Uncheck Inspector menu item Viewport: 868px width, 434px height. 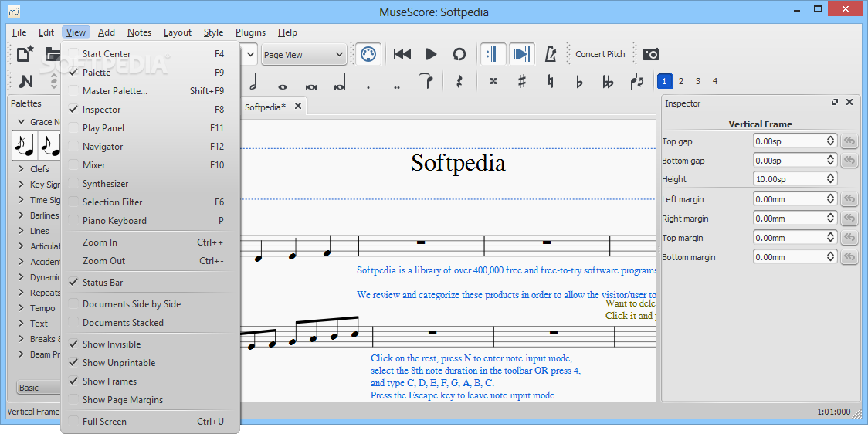[150, 110]
